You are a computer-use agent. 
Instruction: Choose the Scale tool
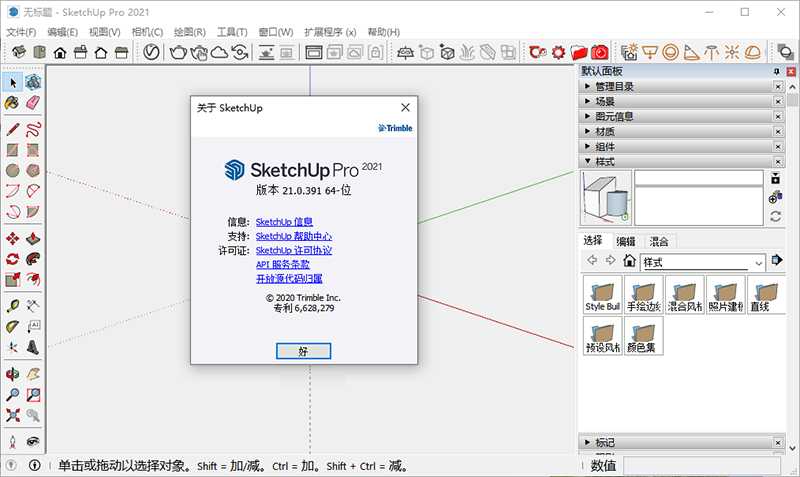(x=13, y=279)
